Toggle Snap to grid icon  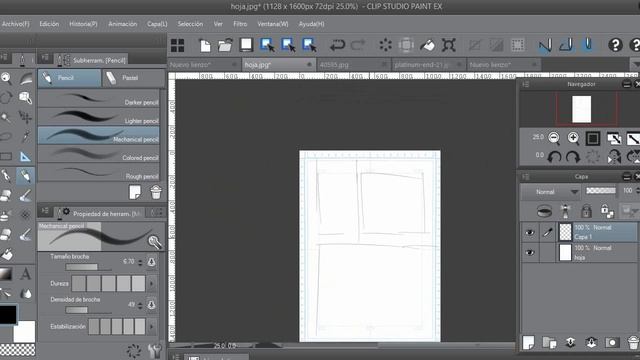588,45
